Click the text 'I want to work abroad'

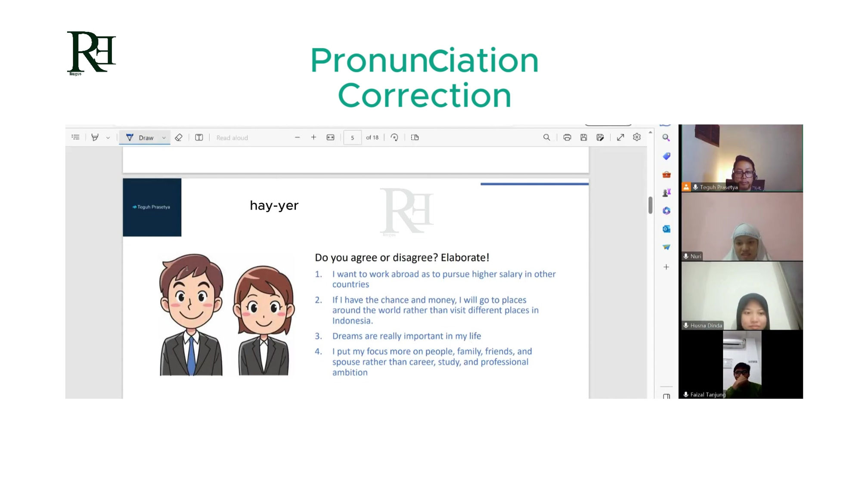pos(375,275)
